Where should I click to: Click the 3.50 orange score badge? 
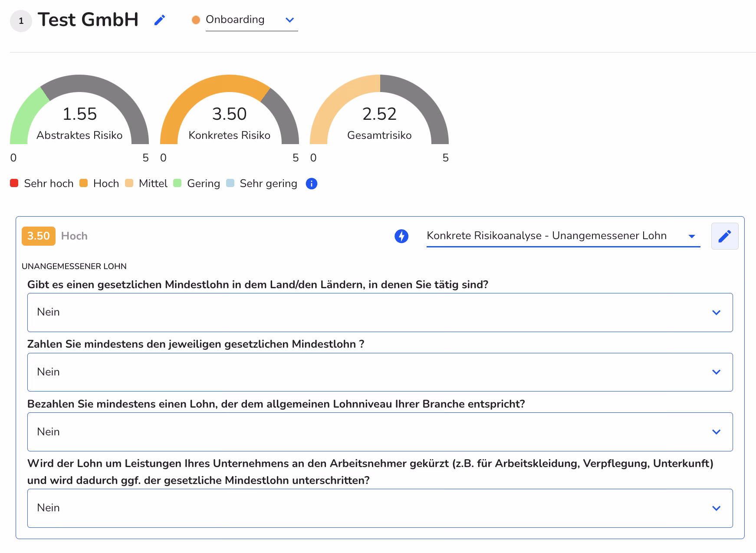(39, 236)
